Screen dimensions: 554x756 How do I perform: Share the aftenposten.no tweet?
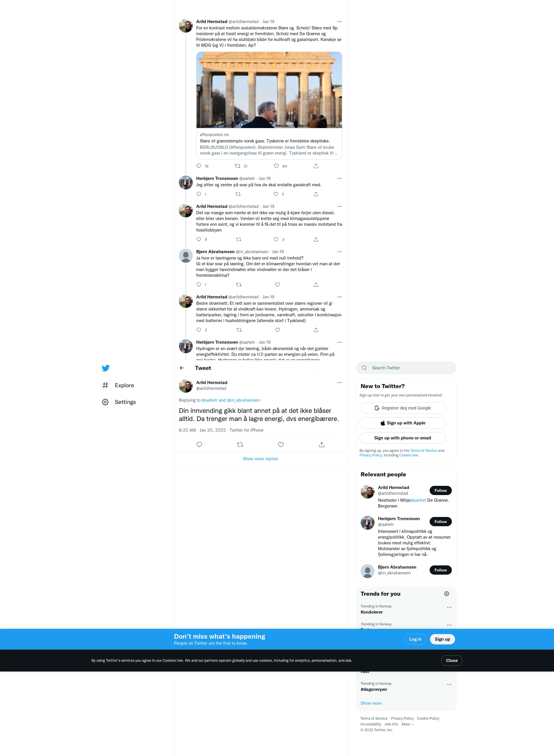[316, 166]
